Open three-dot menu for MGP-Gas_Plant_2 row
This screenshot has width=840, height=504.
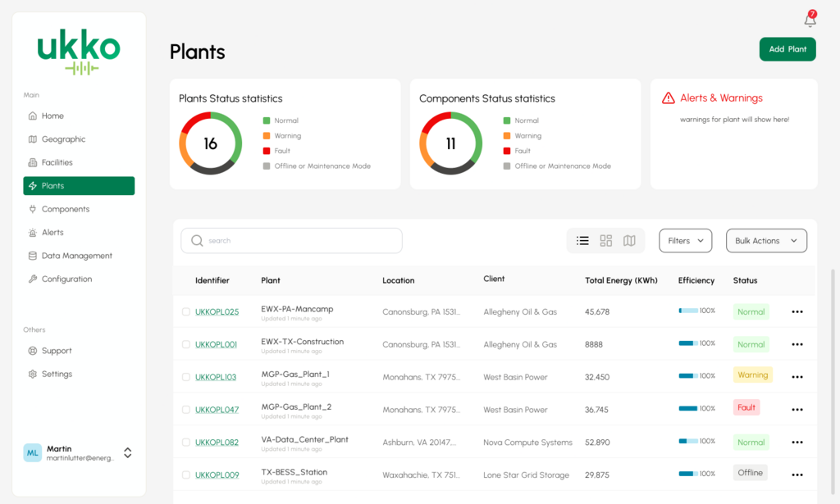[797, 410]
